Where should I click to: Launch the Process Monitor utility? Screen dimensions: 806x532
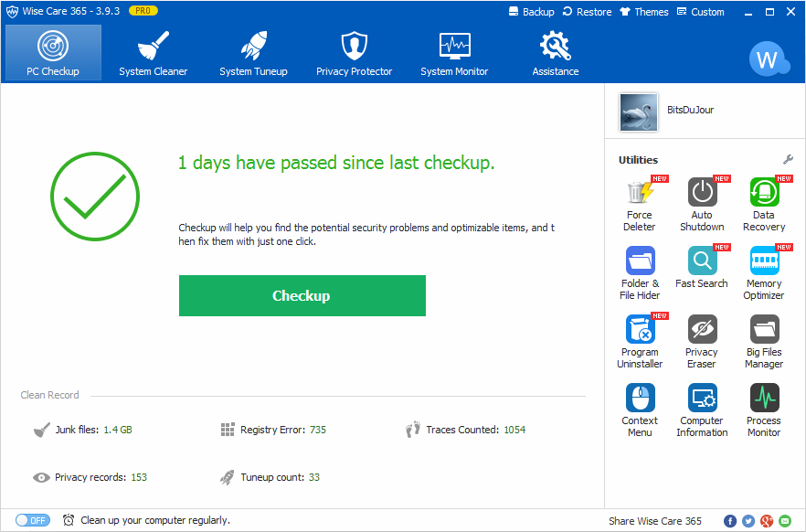pos(764,410)
